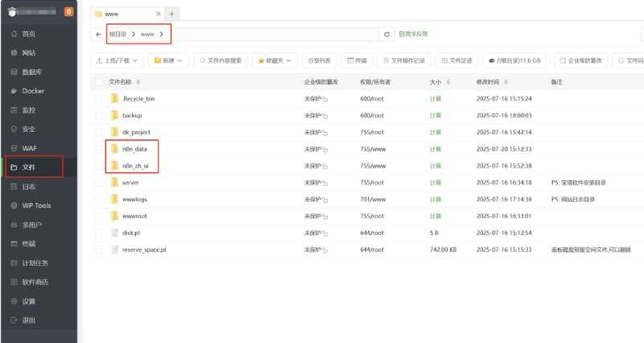Click the wwwroot folder icon
This screenshot has width=644, height=343.
coord(114,216)
